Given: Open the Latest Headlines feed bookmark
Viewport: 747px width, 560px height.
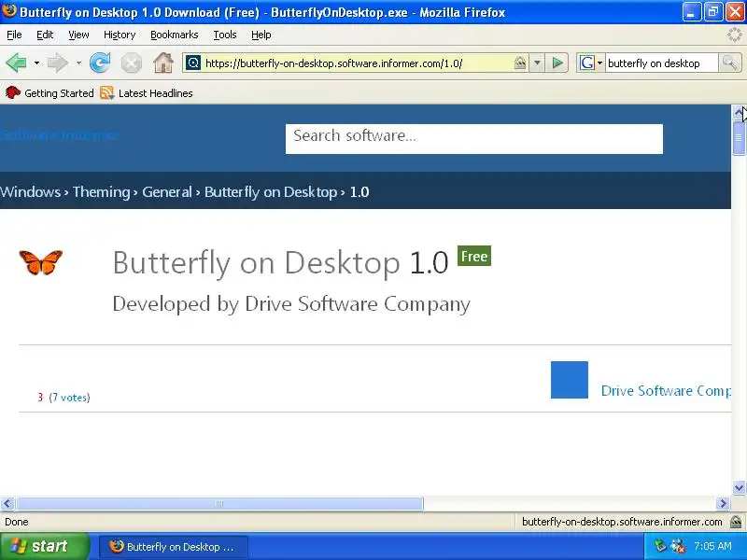Looking at the screenshot, I should tap(147, 93).
